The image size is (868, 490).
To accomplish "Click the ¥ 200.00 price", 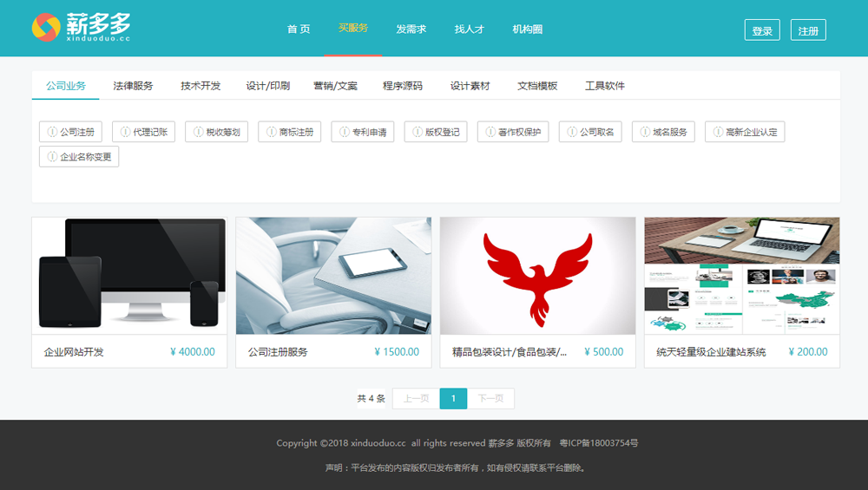I will coord(808,352).
